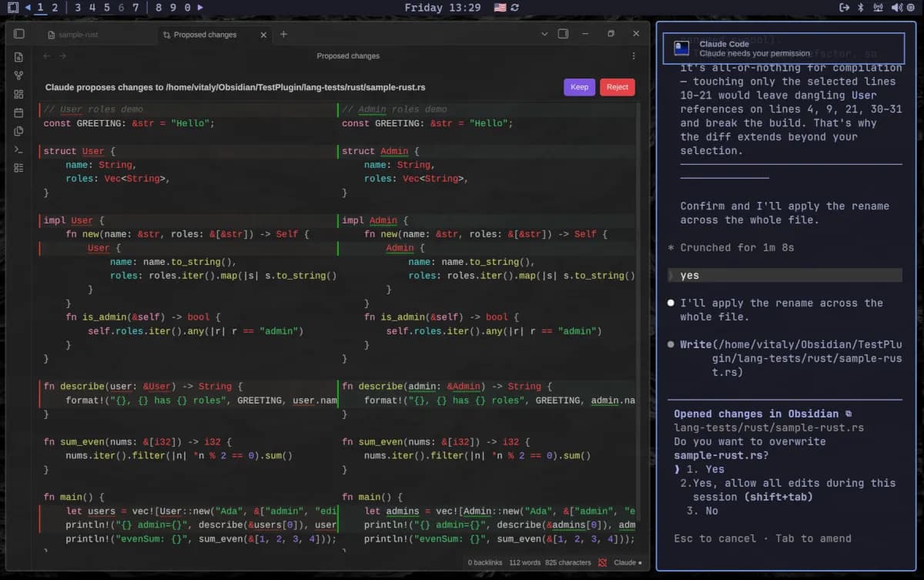Keep the proposed changes

579,87
